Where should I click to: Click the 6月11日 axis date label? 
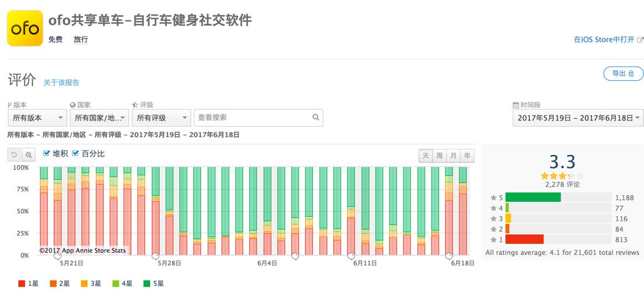click(365, 263)
